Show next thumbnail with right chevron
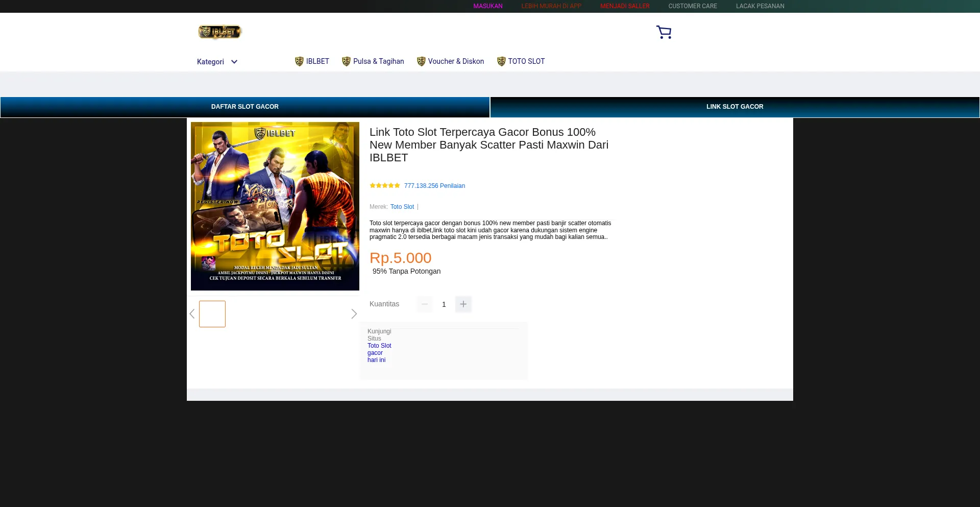980x507 pixels. point(354,314)
